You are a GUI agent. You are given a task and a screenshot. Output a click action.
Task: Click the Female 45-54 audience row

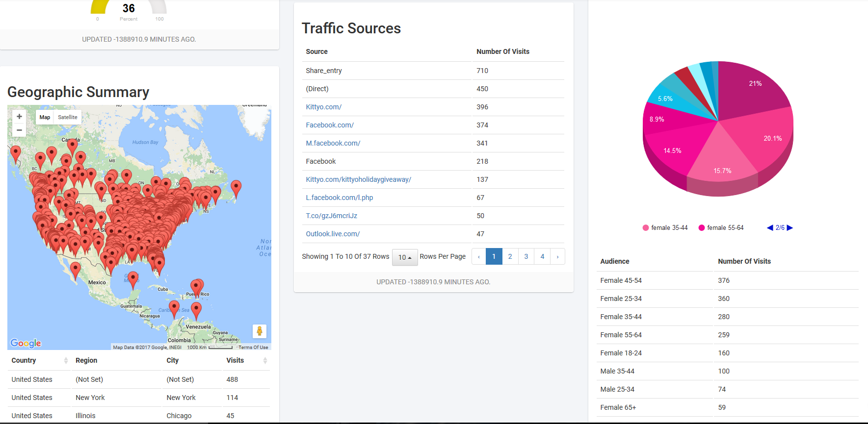coord(728,280)
